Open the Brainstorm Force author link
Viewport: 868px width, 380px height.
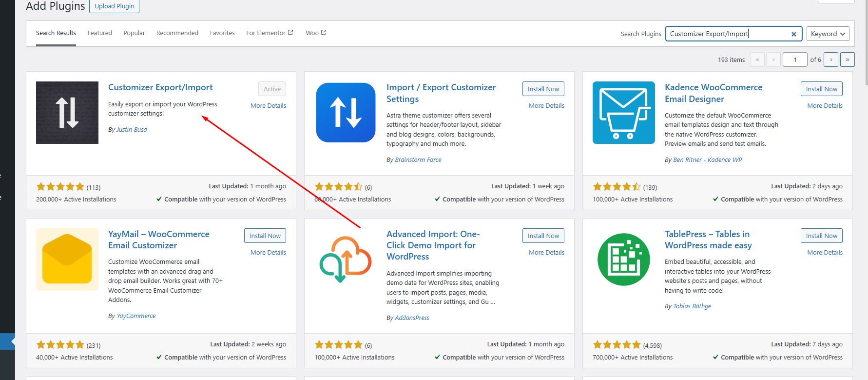418,160
